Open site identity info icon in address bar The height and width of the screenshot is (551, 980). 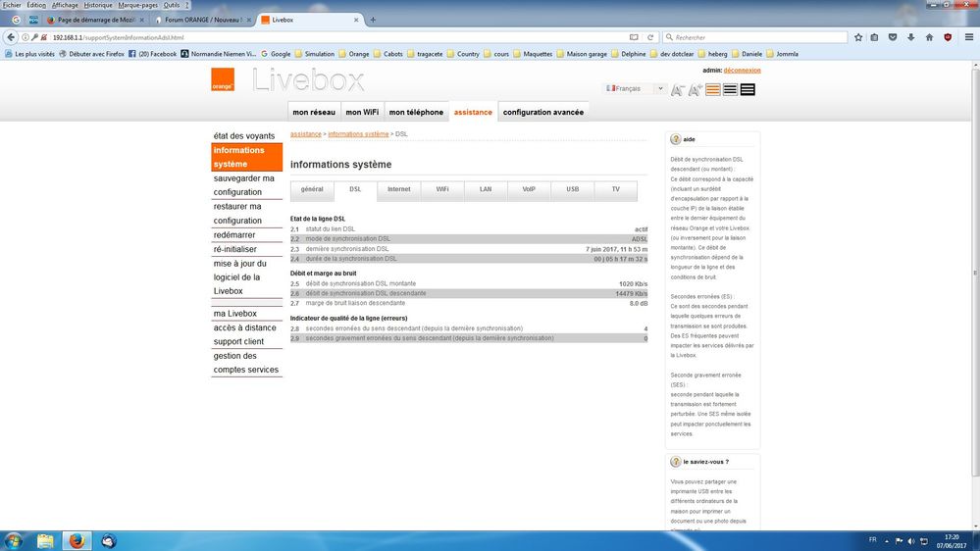click(25, 37)
